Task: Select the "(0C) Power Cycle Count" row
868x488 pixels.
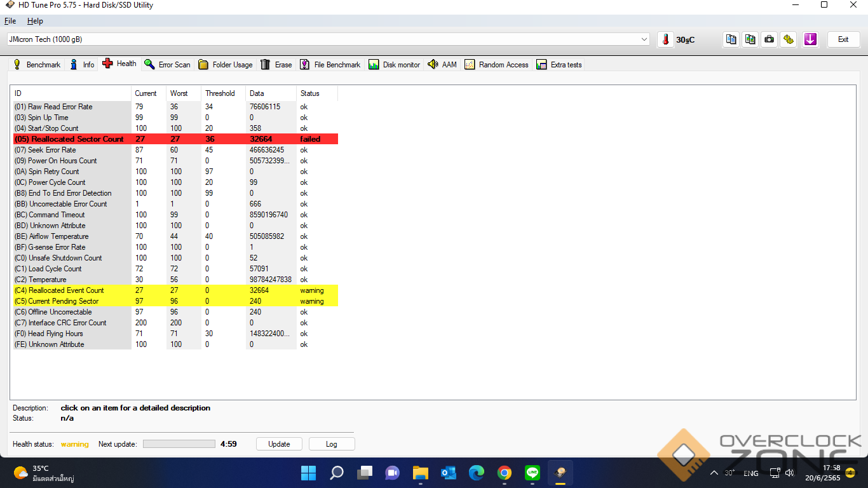Action: [175, 182]
